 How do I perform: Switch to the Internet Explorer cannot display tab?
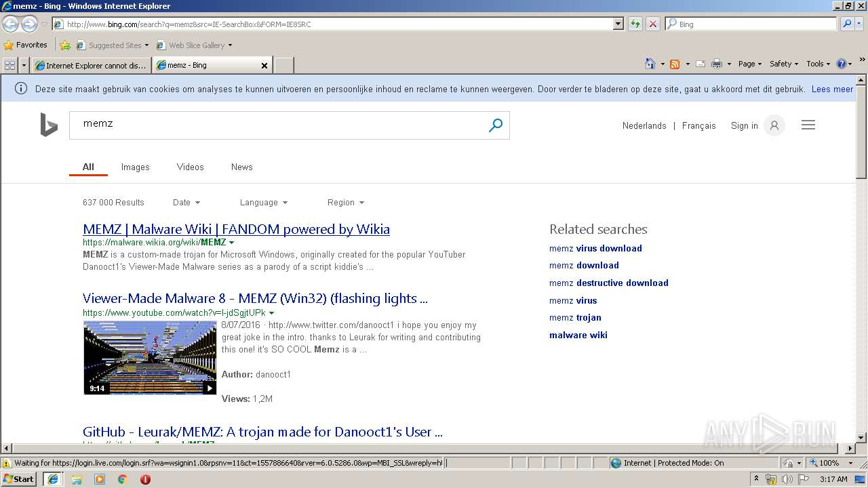90,66
